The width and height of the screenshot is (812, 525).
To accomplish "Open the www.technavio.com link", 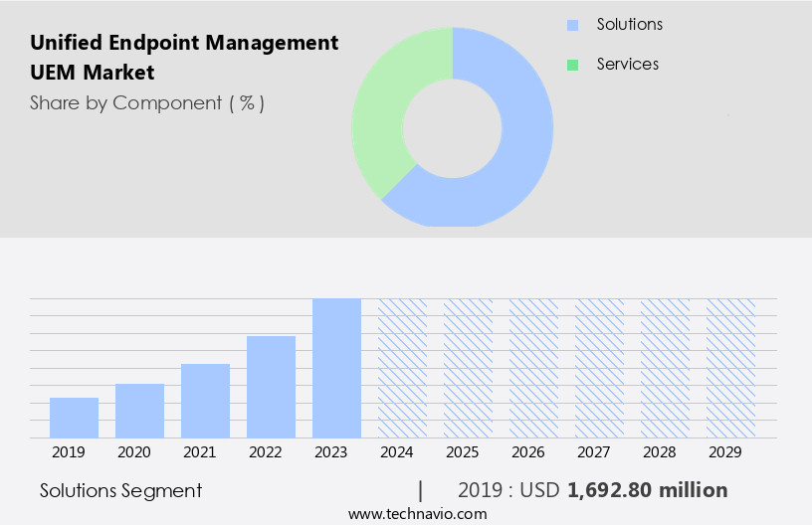I will tap(417, 513).
